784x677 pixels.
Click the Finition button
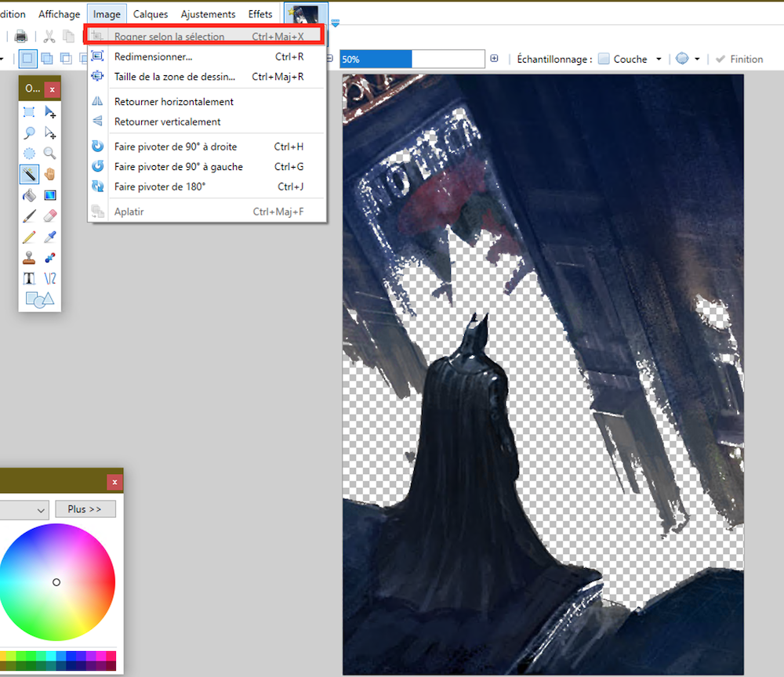point(739,59)
